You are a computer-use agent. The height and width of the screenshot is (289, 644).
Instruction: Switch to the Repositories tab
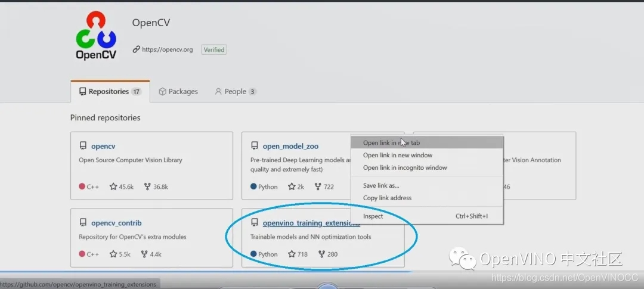[110, 92]
